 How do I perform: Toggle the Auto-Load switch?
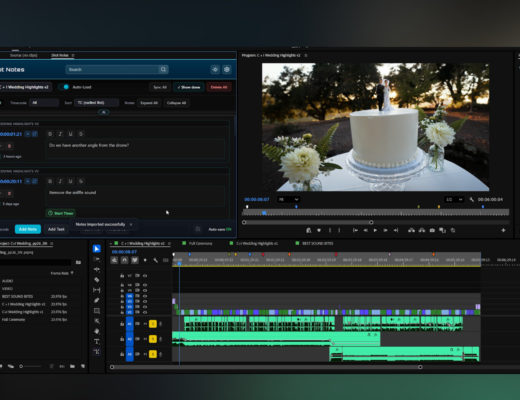coord(64,87)
